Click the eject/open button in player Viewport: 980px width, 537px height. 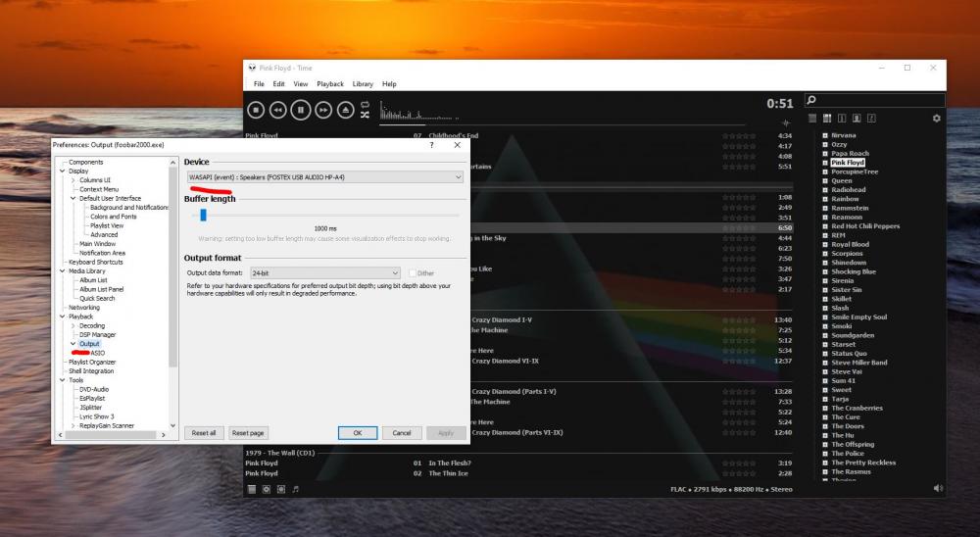tap(346, 110)
